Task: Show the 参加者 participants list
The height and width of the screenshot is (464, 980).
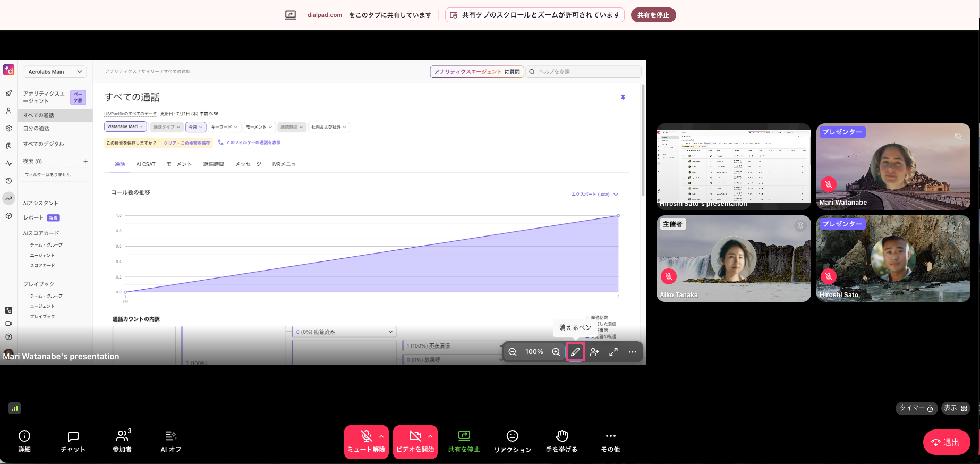Action: click(x=122, y=442)
